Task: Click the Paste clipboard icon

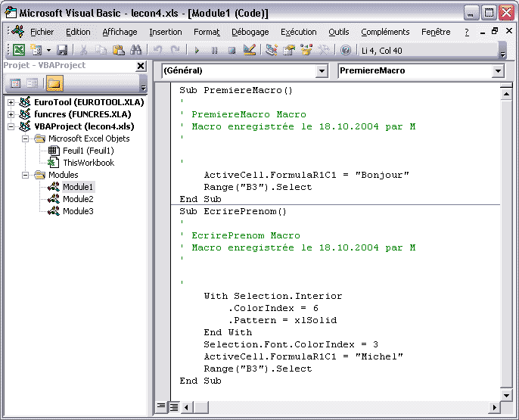Action: tap(119, 50)
